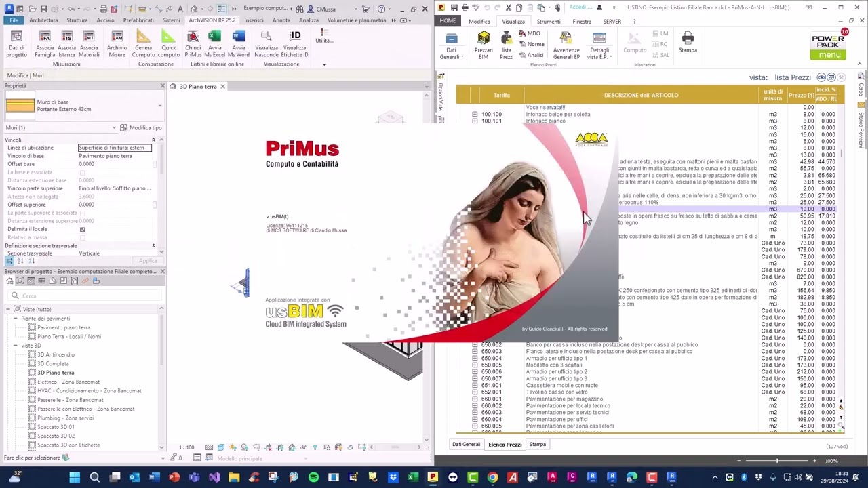This screenshot has height=488, width=868.
Task: Click the MDO tool in PriMus
Action: point(530,33)
